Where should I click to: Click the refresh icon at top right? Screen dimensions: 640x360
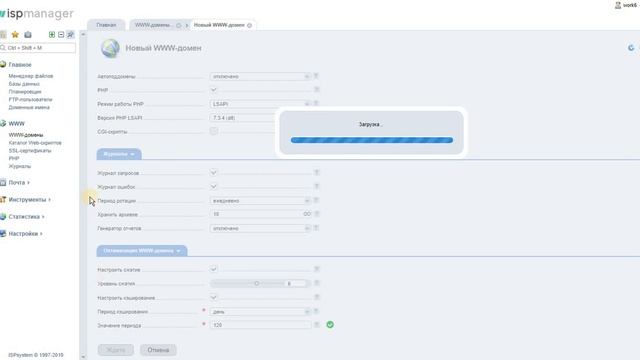pyautogui.click(x=631, y=48)
